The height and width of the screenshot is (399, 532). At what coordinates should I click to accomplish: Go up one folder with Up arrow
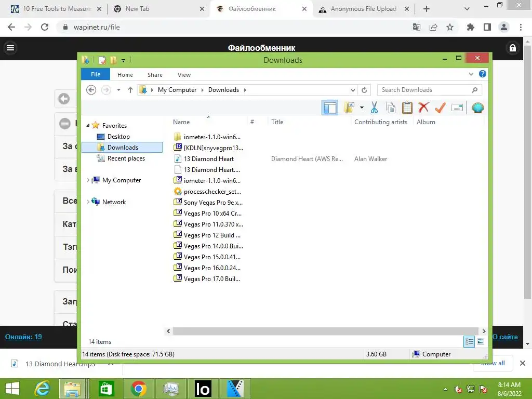pyautogui.click(x=130, y=90)
